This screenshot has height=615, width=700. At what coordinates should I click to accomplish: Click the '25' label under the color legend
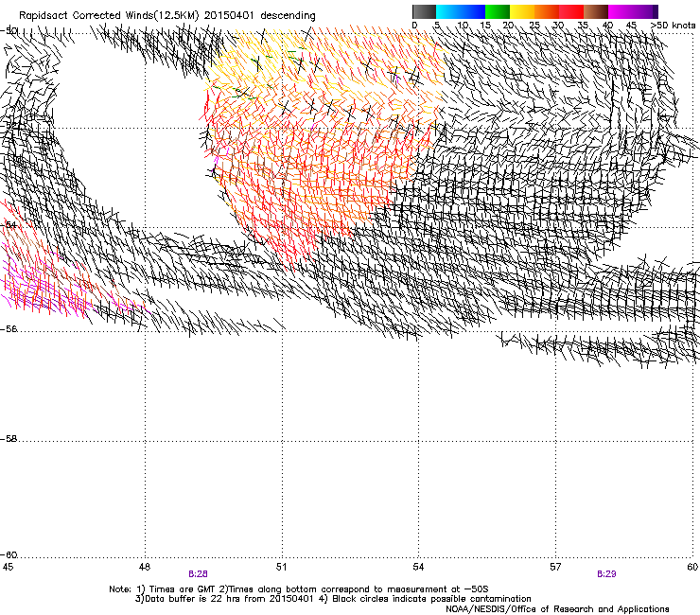534,26
